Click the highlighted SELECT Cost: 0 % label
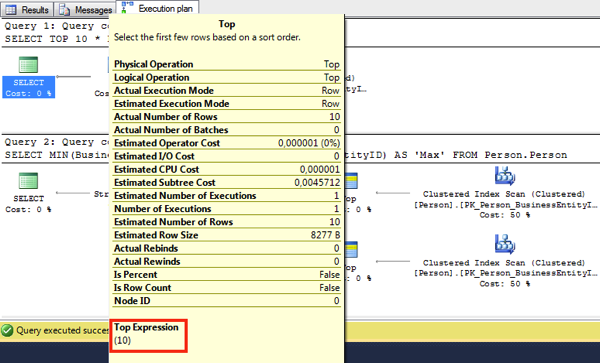The height and width of the screenshot is (363, 600). tap(29, 88)
